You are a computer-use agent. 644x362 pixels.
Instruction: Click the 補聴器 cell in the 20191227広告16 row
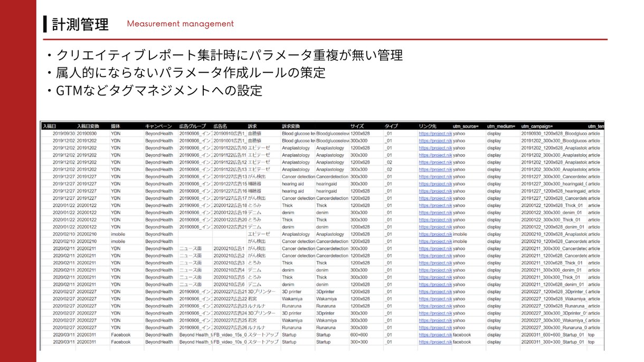pyautogui.click(x=255, y=191)
